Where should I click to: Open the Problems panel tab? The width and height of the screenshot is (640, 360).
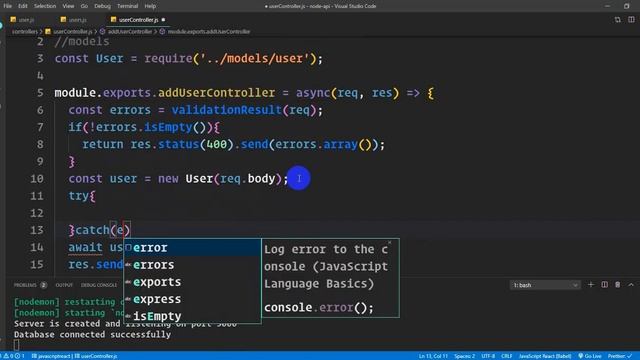point(25,285)
